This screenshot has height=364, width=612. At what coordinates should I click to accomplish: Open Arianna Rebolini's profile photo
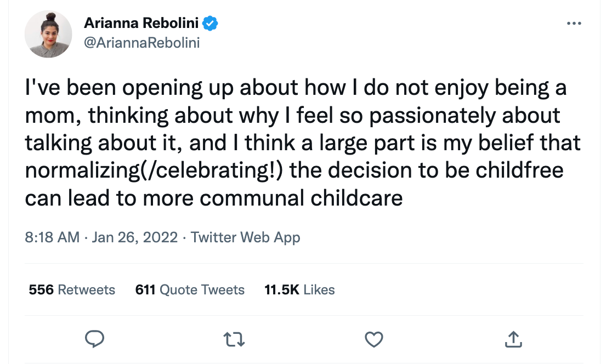coord(48,34)
